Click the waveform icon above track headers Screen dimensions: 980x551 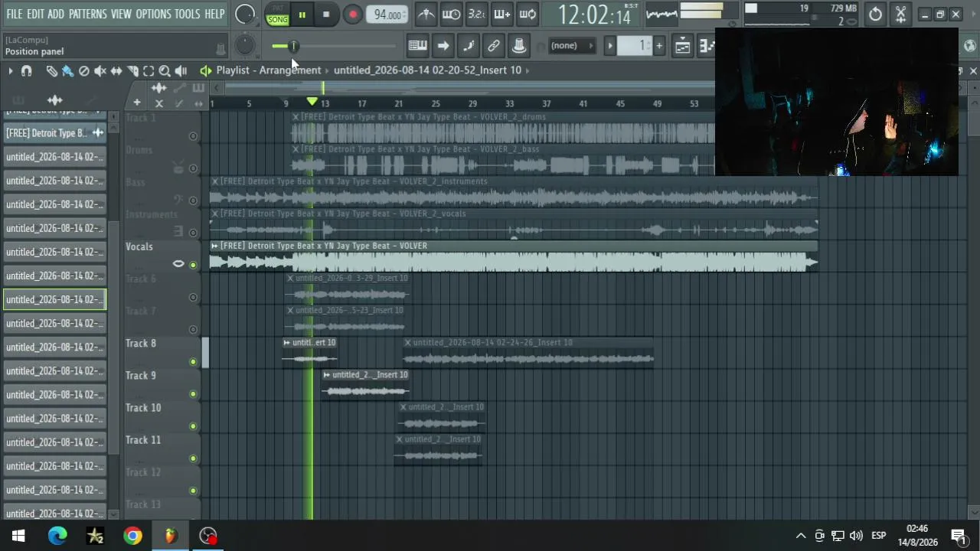(x=158, y=87)
